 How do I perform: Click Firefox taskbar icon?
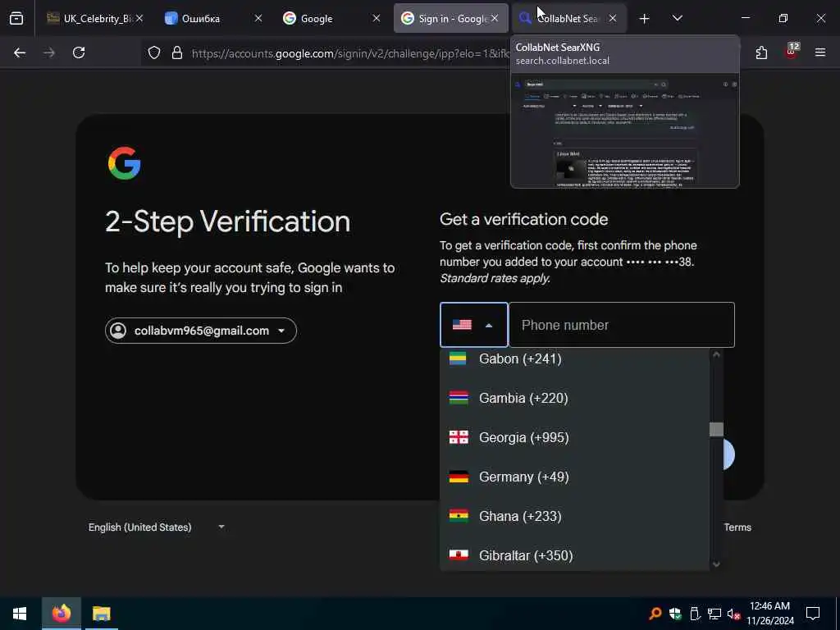(x=61, y=614)
